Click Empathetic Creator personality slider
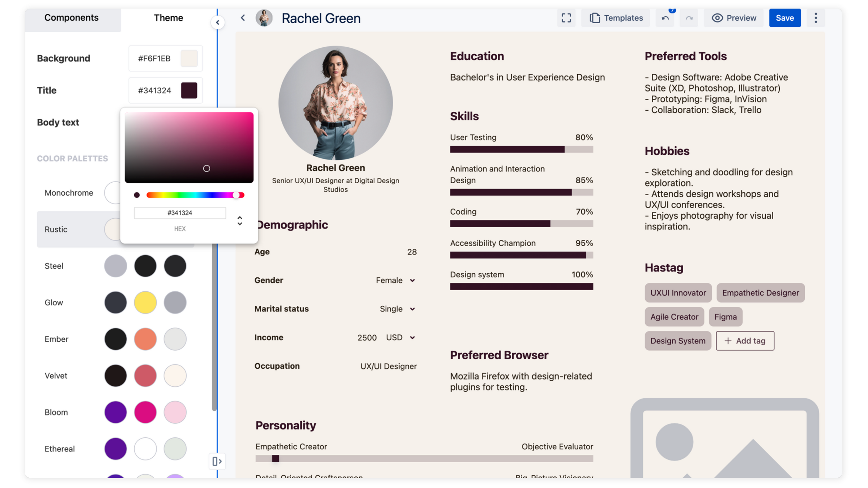 424,458
